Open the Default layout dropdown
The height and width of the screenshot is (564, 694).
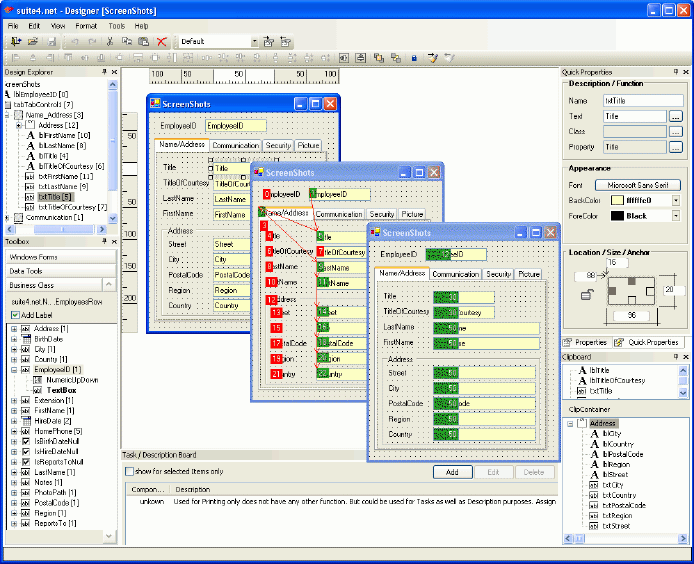(x=254, y=42)
